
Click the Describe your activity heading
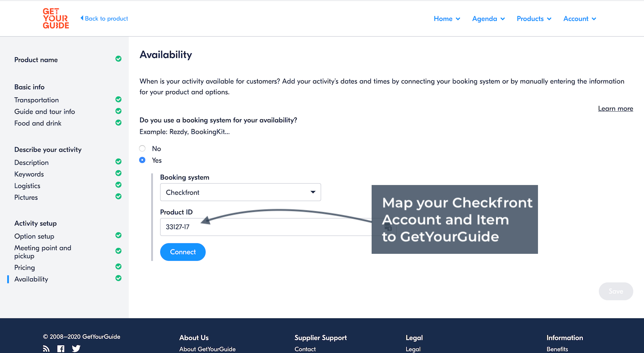coord(48,150)
